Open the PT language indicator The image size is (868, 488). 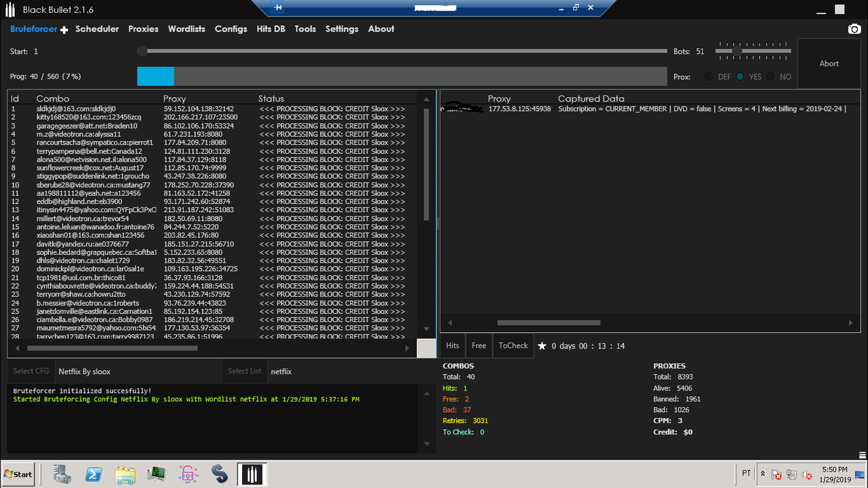click(x=747, y=474)
